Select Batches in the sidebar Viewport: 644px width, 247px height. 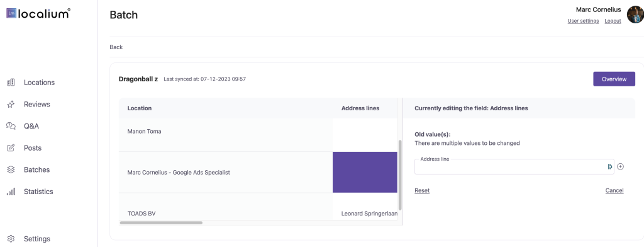36,169
